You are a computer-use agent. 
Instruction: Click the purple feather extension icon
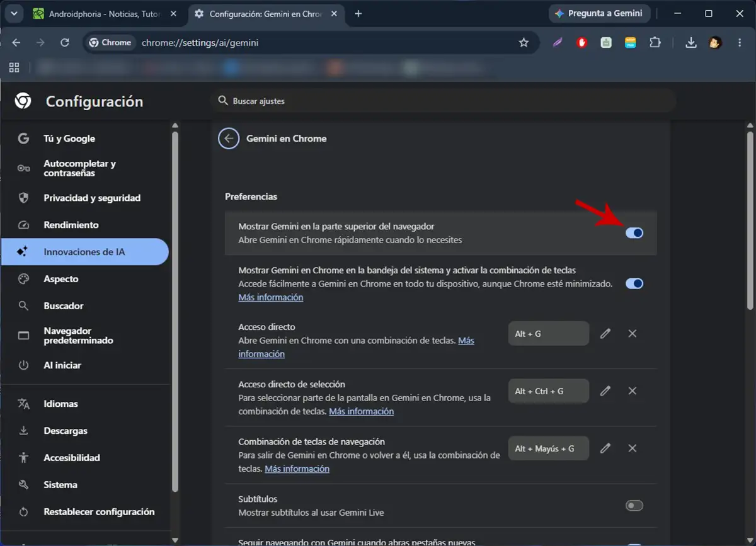558,43
